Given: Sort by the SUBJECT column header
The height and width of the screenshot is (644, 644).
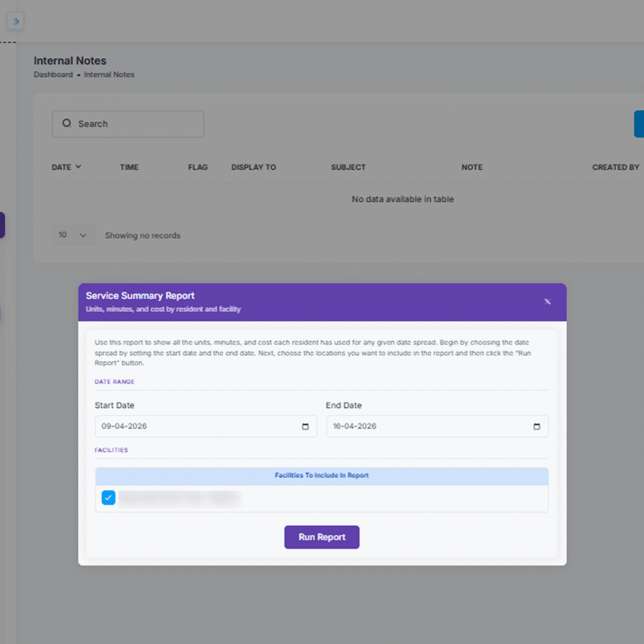Looking at the screenshot, I should [348, 167].
